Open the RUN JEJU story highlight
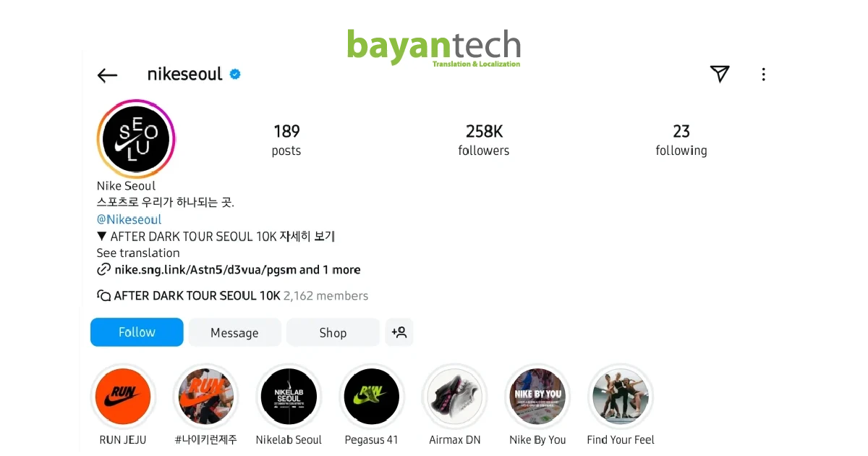Screen dimensions: 868x456 point(123,397)
